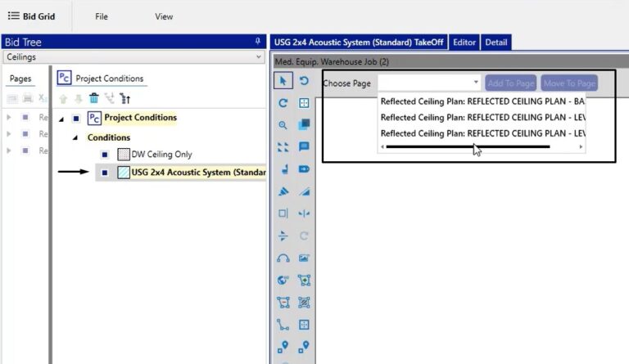Click the globe tool icon

point(283,281)
